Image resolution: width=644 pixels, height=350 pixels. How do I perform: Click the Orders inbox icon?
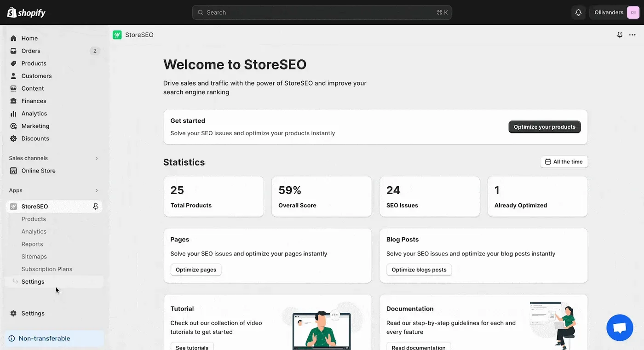tap(13, 51)
